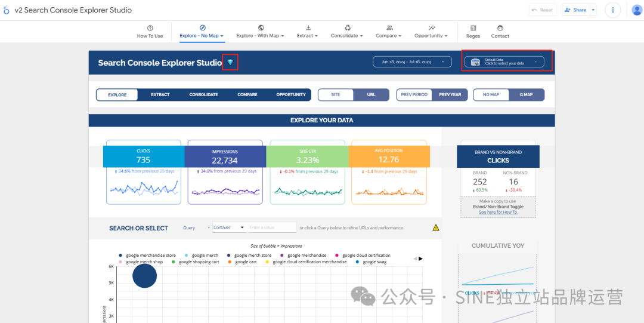Click the Compare people icon
The width and height of the screenshot is (644, 323).
(389, 27)
